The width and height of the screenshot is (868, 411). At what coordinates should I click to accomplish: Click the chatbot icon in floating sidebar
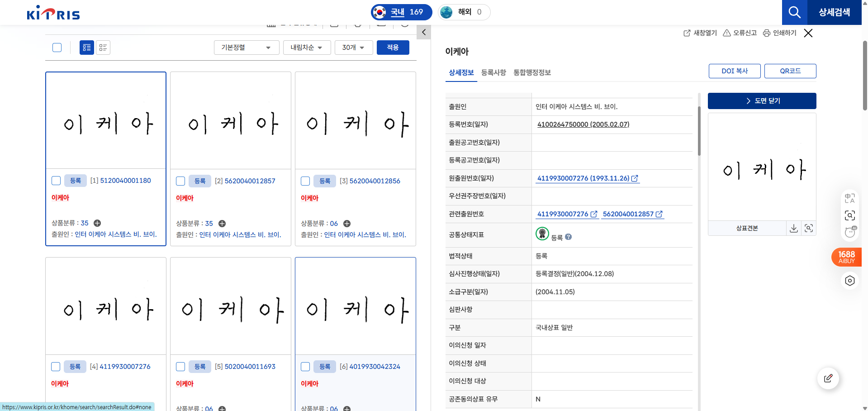850,232
